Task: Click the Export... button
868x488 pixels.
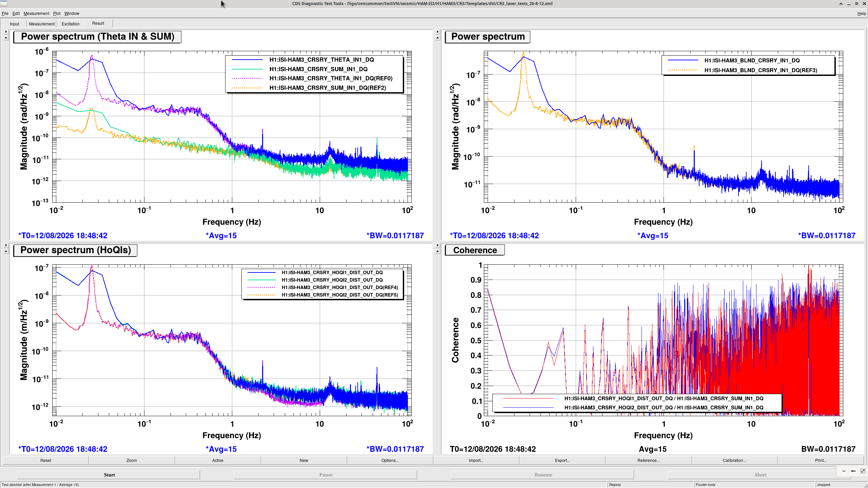Action: (562, 460)
